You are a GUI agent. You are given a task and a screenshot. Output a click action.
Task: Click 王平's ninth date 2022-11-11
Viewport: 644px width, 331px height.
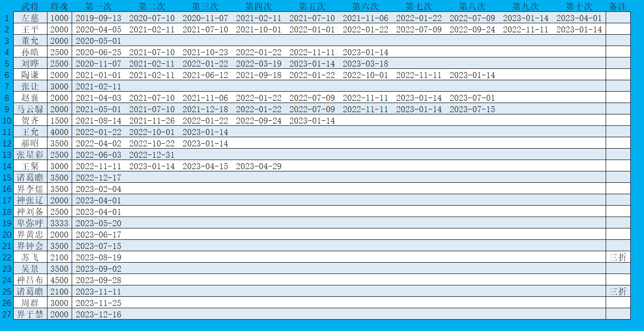pyautogui.click(x=526, y=30)
